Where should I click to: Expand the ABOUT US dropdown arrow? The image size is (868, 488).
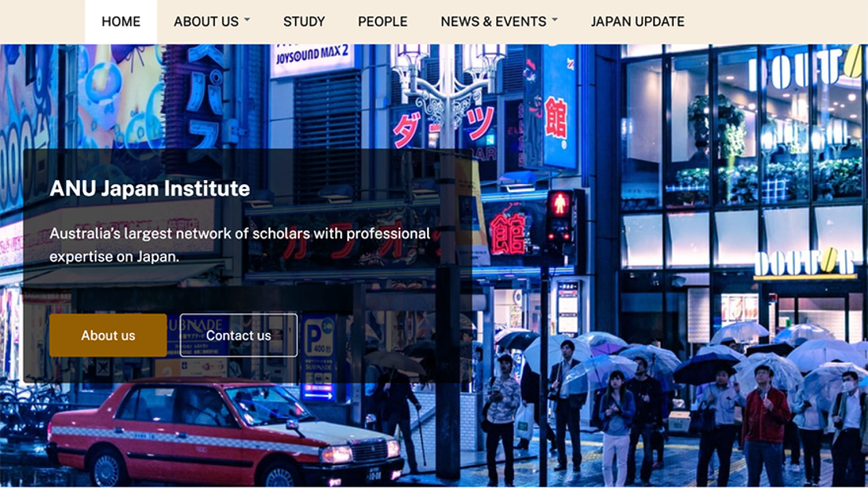pos(247,20)
